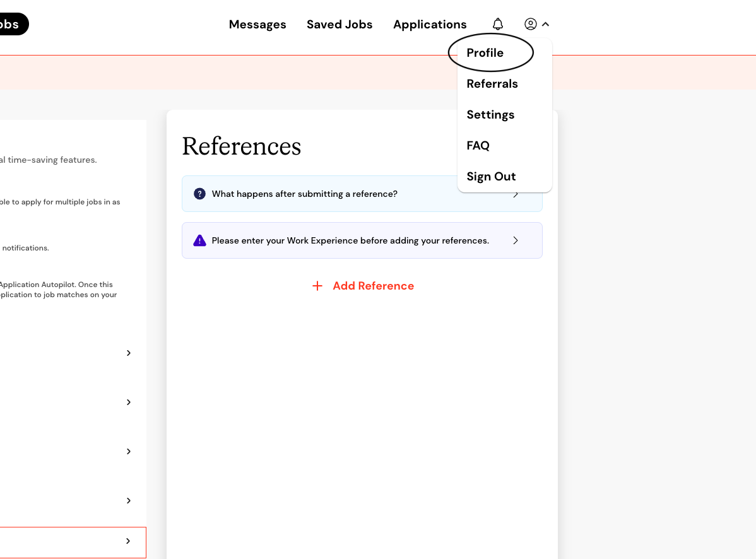Click the purple warning triangle icon
The width and height of the screenshot is (756, 559).
tap(199, 240)
